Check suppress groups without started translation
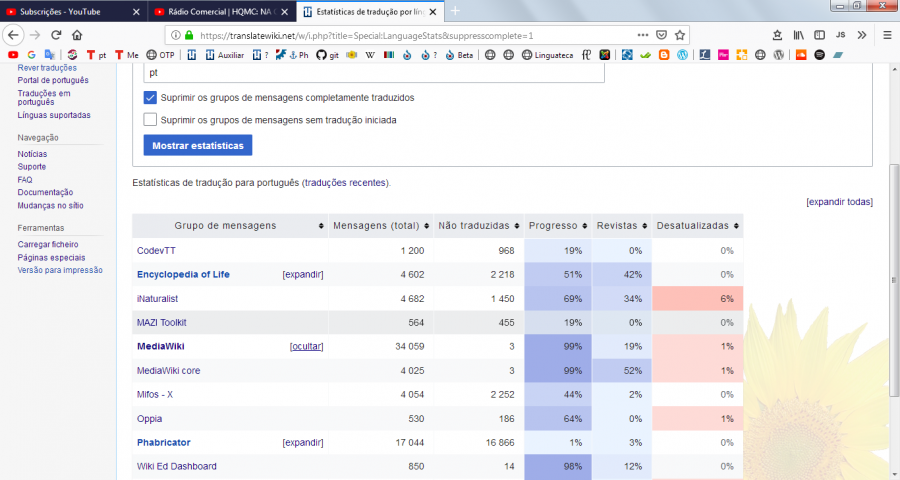Screen dimensions: 900x480 click(150, 119)
